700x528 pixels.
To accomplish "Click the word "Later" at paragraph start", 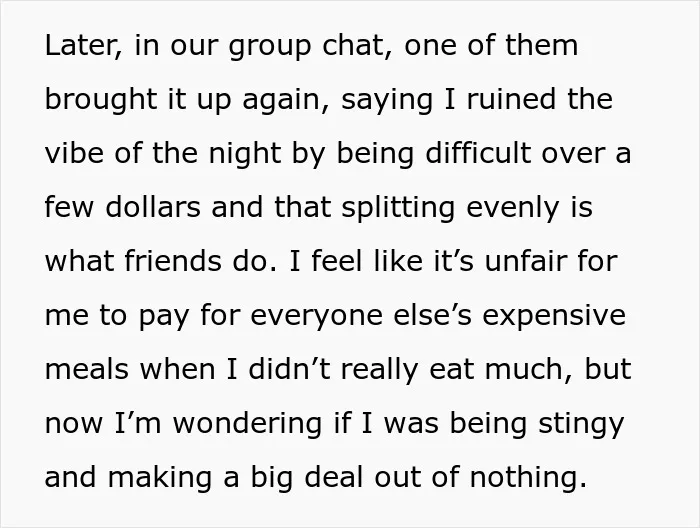I will pos(83,46).
